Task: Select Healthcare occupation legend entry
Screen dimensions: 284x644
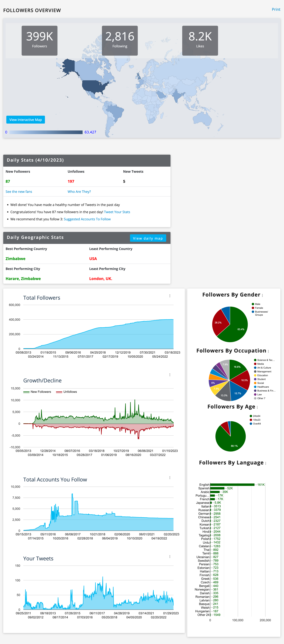Action: point(262,387)
